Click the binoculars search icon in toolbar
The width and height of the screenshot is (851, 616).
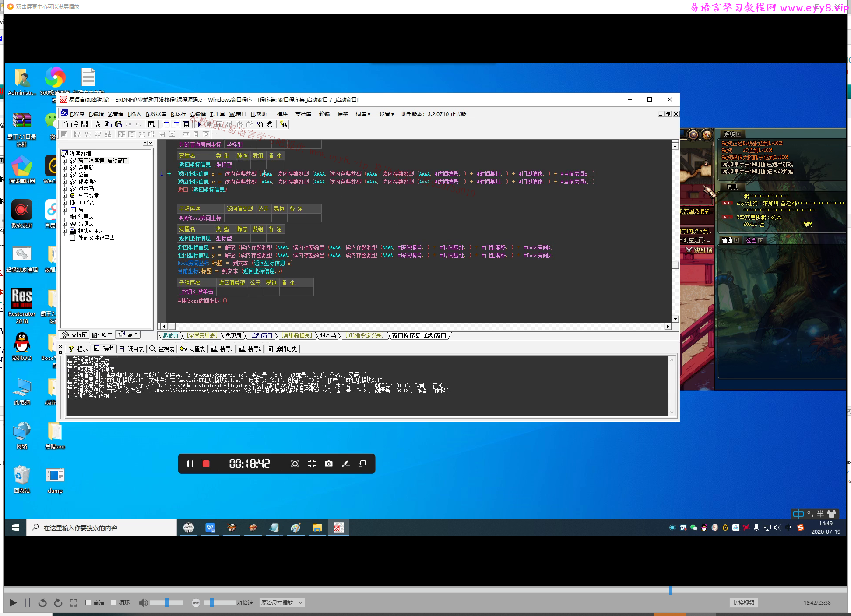[284, 124]
